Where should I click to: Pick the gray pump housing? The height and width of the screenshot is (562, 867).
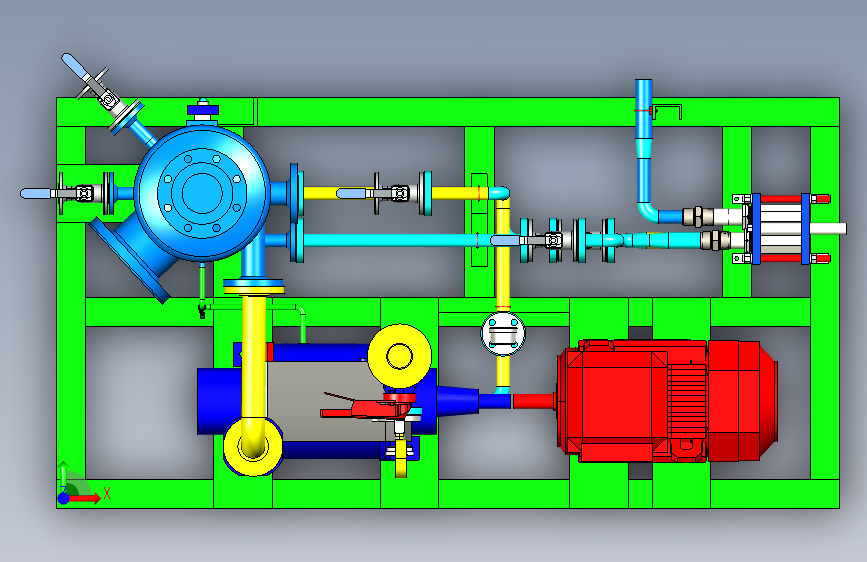pos(323,401)
